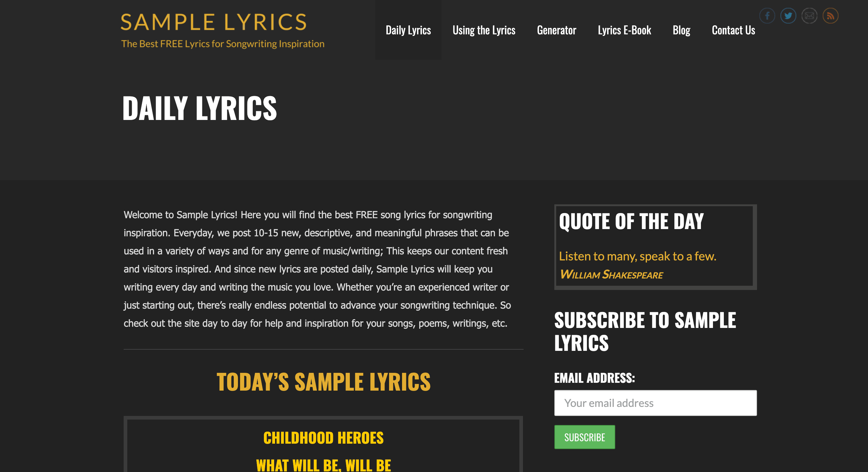Open the RSS feed icon
The width and height of the screenshot is (868, 472).
pos(830,16)
